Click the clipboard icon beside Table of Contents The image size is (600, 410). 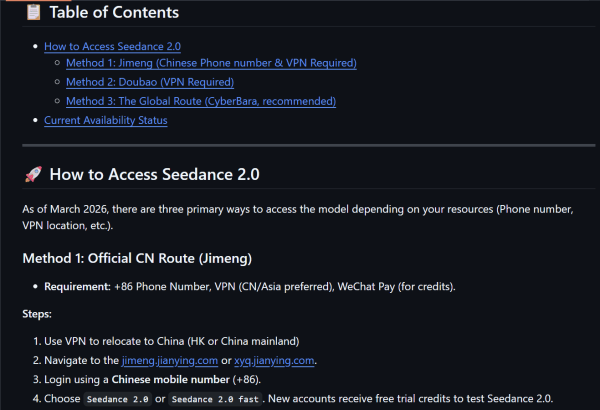[x=32, y=13]
